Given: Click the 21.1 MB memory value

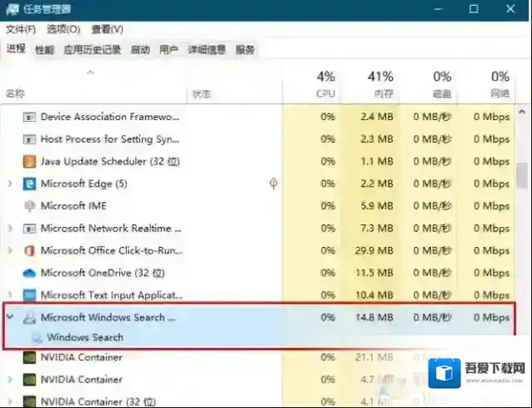Looking at the screenshot, I should [x=374, y=357].
